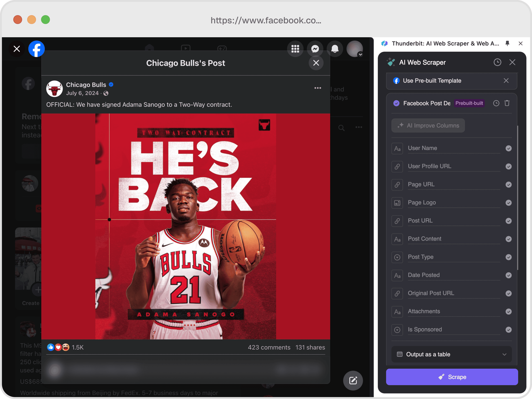Toggle the Attachments column checkmark

[x=508, y=312]
